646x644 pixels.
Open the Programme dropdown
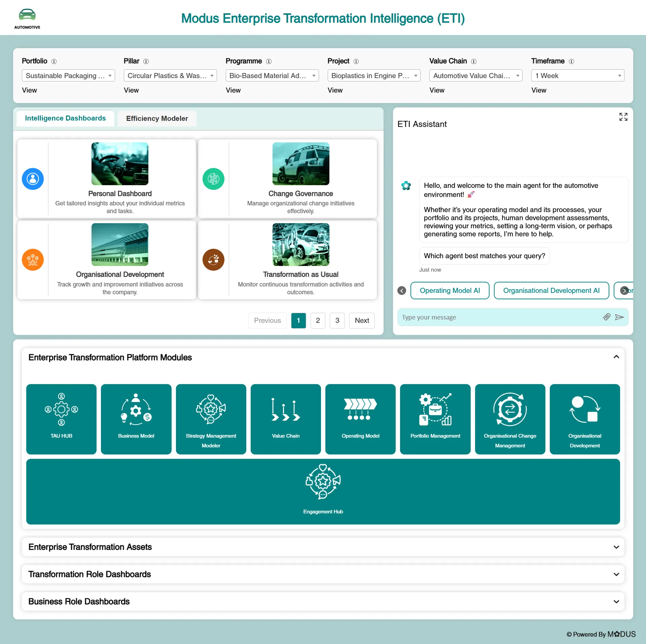click(x=272, y=75)
